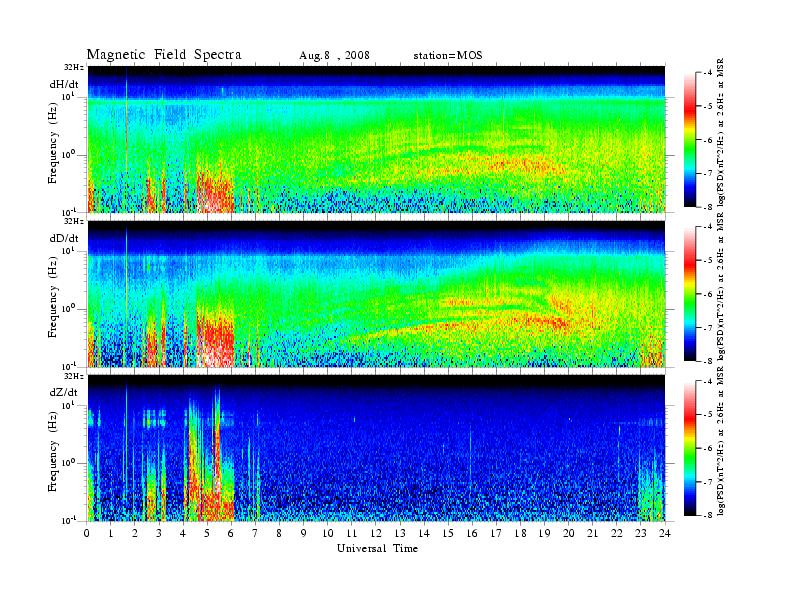Click the dZ/dt panel label
792x612 pixels.
point(64,392)
